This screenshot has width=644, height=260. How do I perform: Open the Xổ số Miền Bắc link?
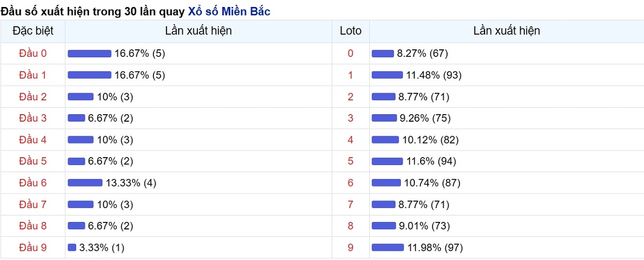pyautogui.click(x=229, y=11)
